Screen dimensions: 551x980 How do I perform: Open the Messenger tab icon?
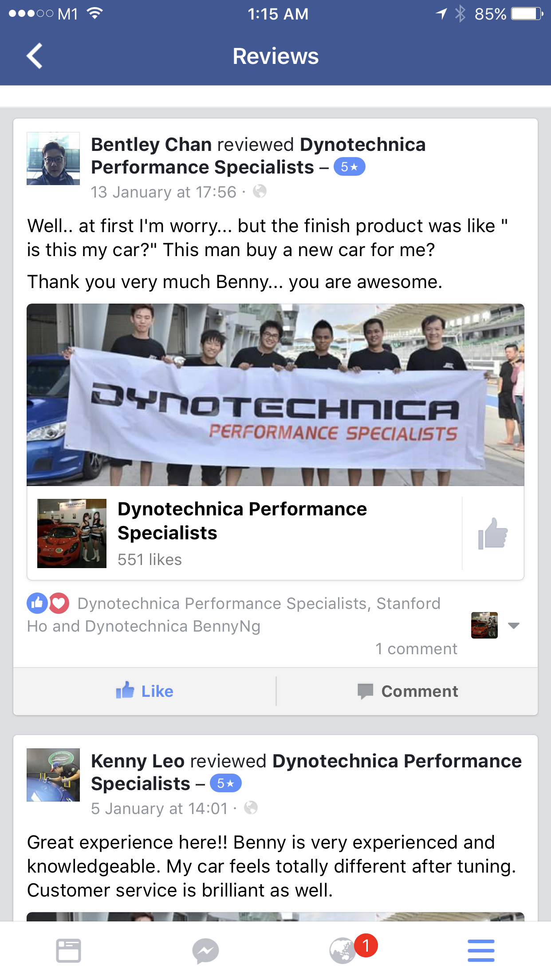coord(206,951)
